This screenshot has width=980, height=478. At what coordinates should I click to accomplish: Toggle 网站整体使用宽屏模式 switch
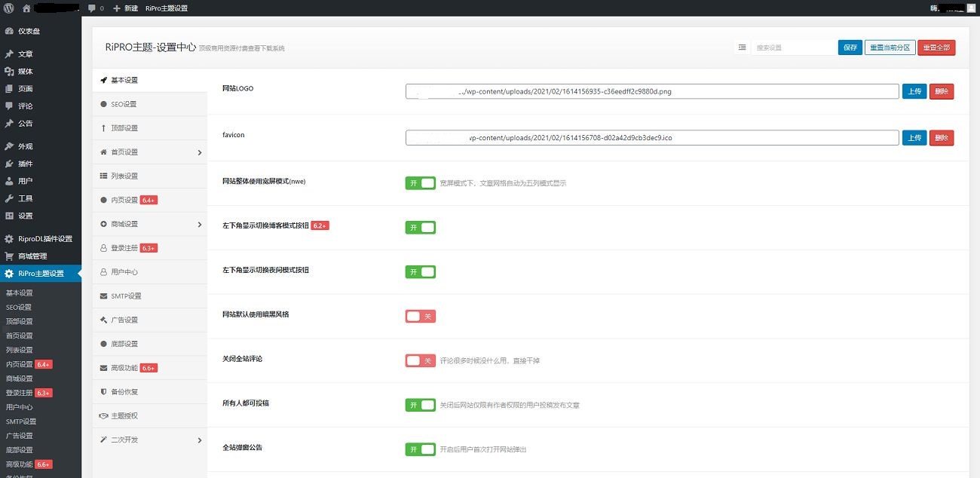point(421,183)
